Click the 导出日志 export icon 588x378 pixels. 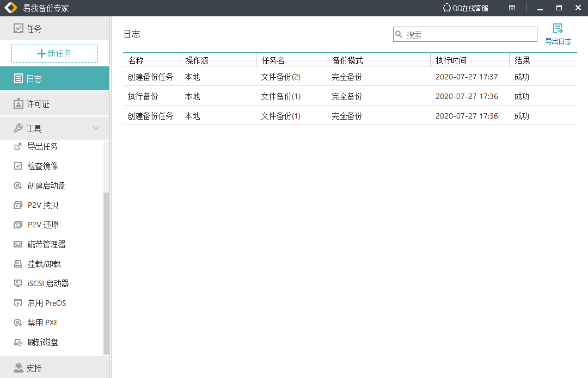558,29
